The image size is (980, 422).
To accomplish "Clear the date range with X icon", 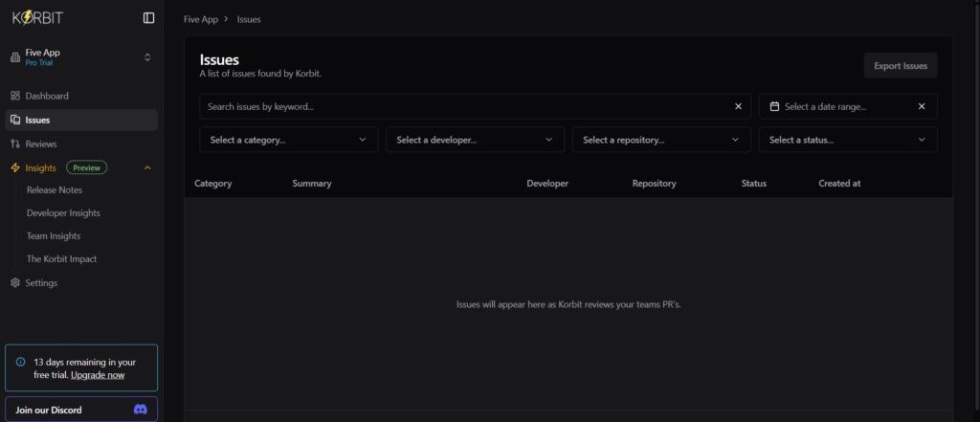I will coord(922,106).
